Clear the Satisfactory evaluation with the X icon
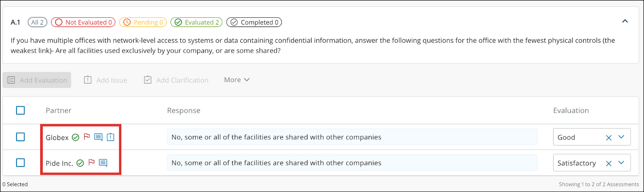Viewport: 644px width, 192px height. pyautogui.click(x=609, y=163)
